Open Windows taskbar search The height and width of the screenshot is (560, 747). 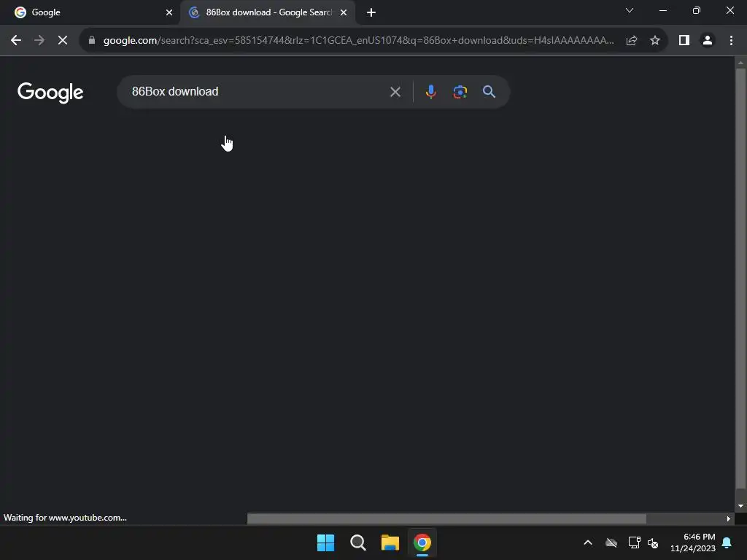click(x=358, y=542)
